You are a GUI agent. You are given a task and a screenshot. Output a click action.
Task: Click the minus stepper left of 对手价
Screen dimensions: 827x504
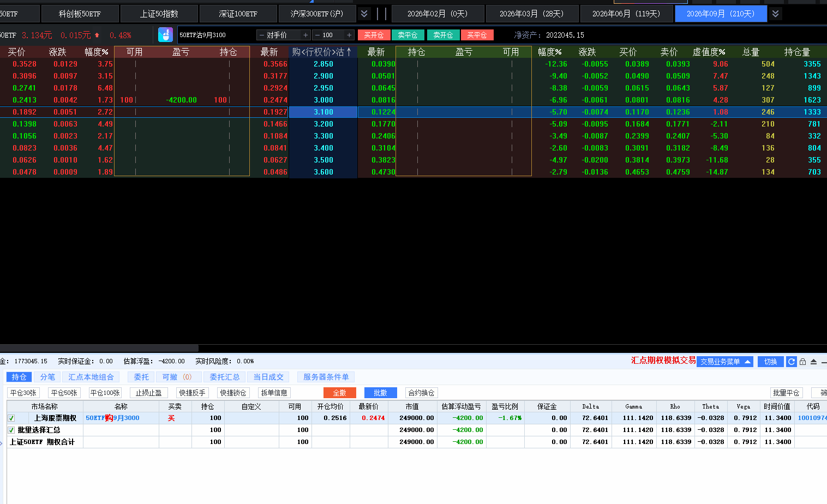click(262, 35)
